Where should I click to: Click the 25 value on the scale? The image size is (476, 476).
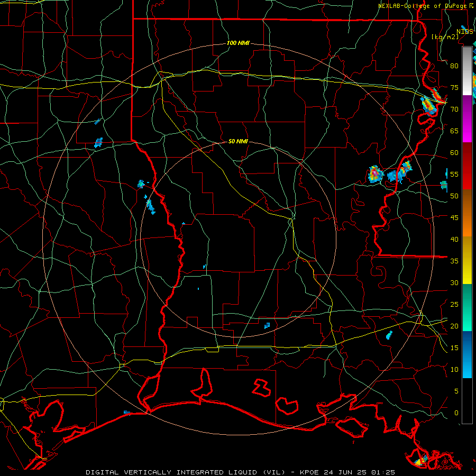pyautogui.click(x=454, y=305)
